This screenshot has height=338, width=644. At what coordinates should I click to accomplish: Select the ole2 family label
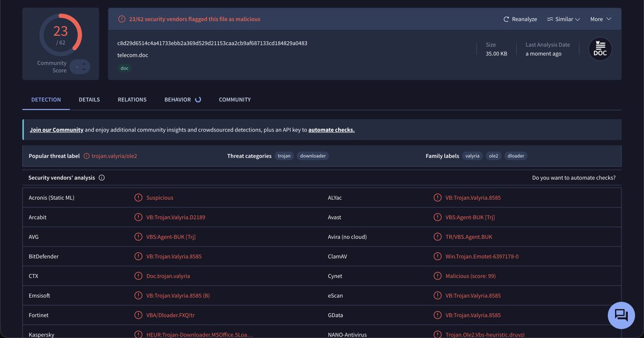click(x=493, y=156)
